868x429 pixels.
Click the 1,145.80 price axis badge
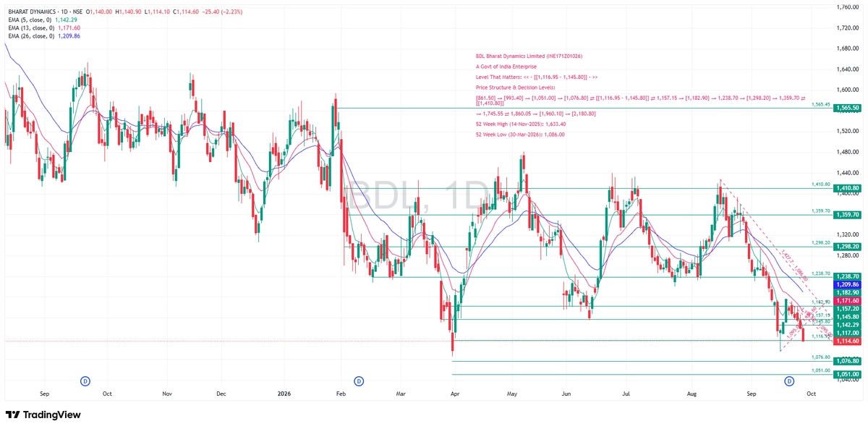[846, 317]
